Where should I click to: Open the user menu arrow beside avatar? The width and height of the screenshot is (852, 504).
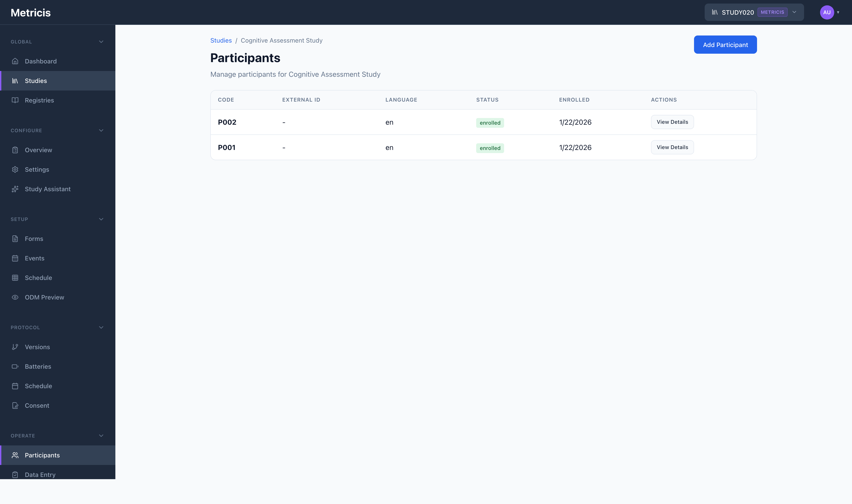(838, 12)
